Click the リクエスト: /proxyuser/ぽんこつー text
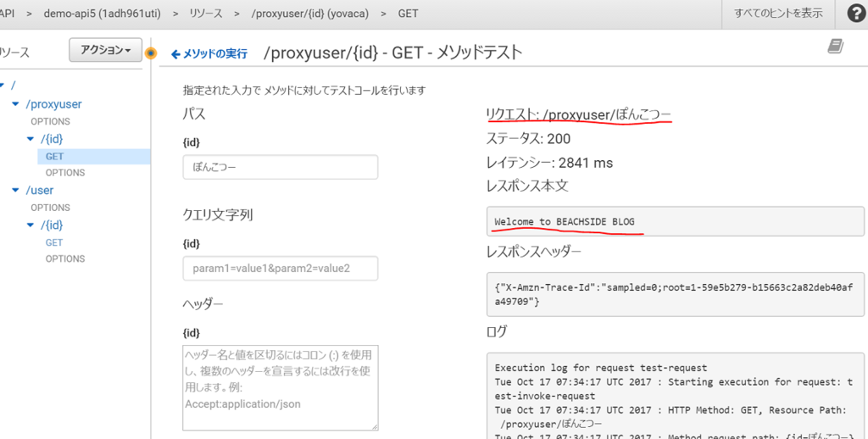 pos(578,114)
